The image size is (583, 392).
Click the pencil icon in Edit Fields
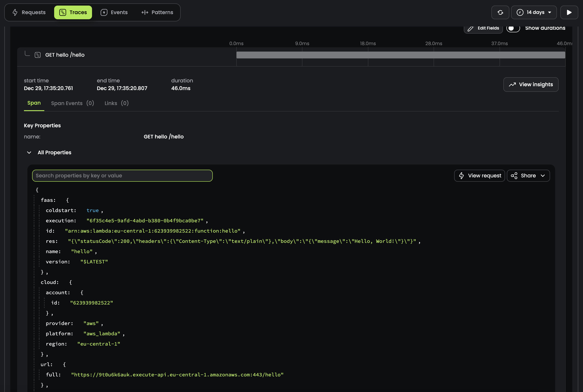(470, 28)
